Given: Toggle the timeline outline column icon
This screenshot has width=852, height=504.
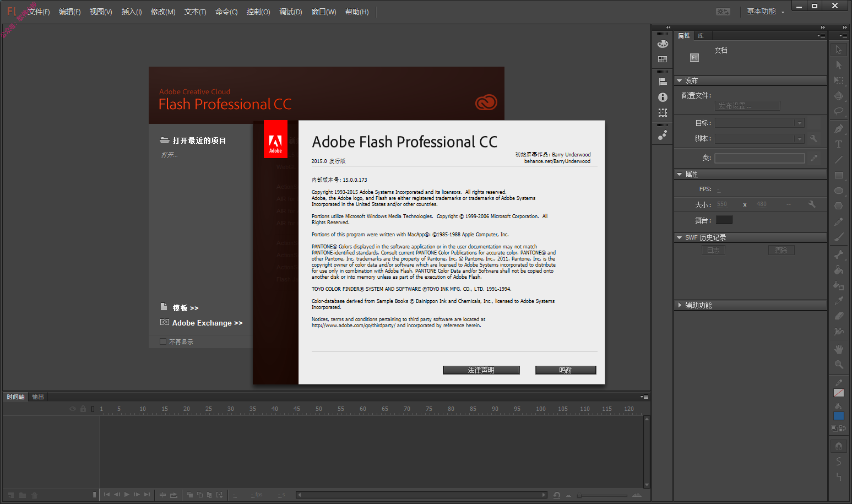Looking at the screenshot, I should tap(93, 409).
